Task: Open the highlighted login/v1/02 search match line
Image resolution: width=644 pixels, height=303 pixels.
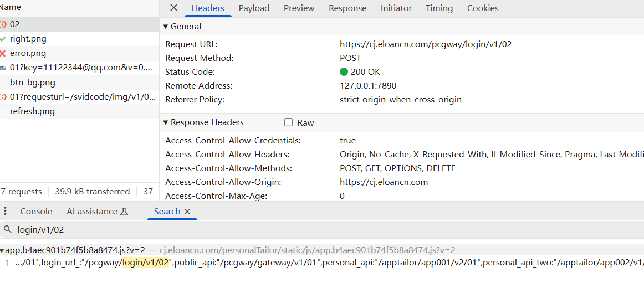Action: [145, 263]
